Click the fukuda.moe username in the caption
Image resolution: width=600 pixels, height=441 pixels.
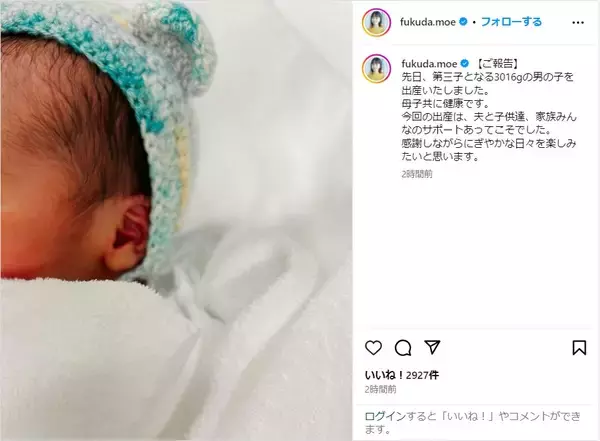tap(429, 64)
